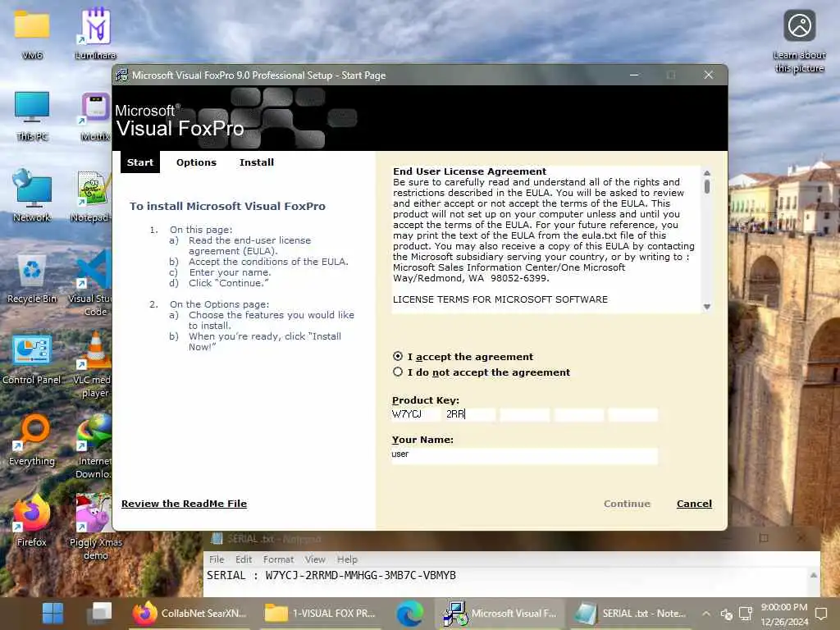This screenshot has height=630, width=840.
Task: Switch to the Options tab
Action: coord(196,162)
